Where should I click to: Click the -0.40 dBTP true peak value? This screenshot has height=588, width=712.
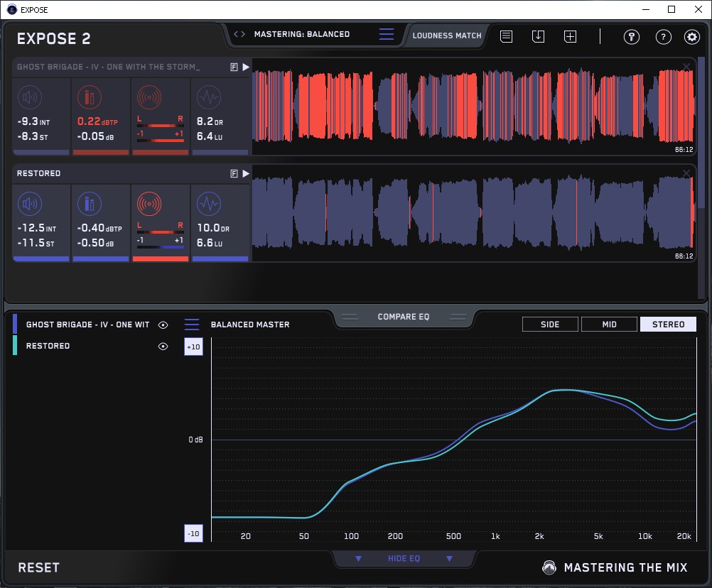99,228
